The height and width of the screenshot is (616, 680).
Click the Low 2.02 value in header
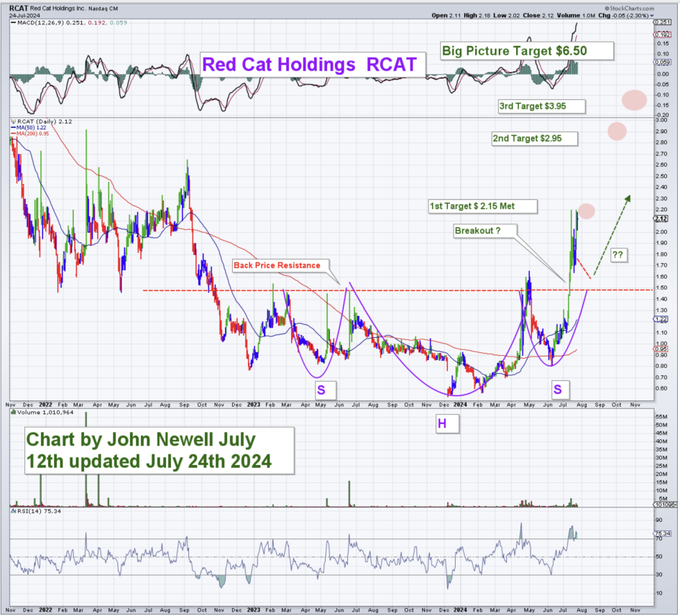click(x=507, y=16)
